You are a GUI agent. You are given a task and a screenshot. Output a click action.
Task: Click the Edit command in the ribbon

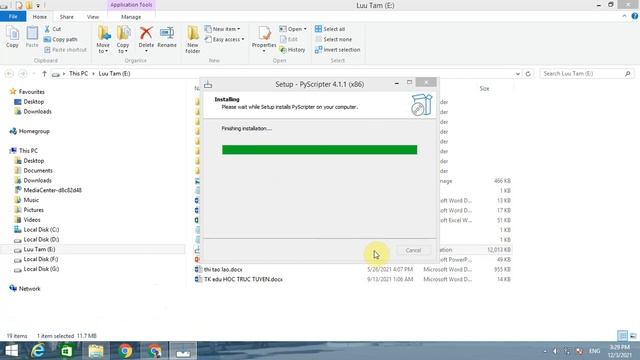pyautogui.click(x=289, y=39)
